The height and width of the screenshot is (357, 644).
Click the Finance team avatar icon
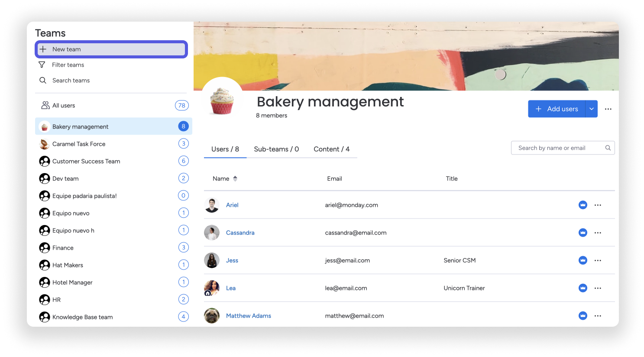click(45, 248)
